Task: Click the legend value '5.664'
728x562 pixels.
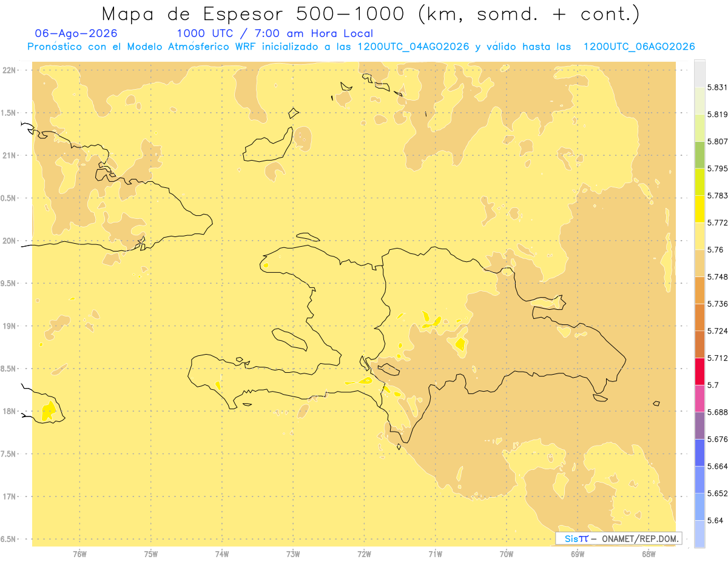Action: [717, 466]
